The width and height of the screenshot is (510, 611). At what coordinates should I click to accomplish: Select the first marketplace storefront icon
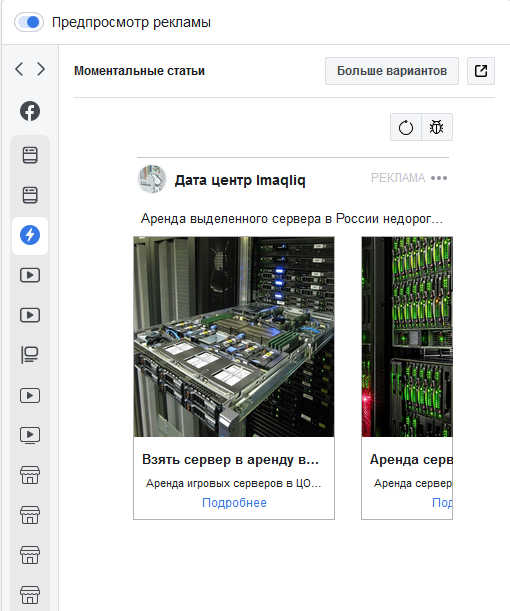point(30,475)
